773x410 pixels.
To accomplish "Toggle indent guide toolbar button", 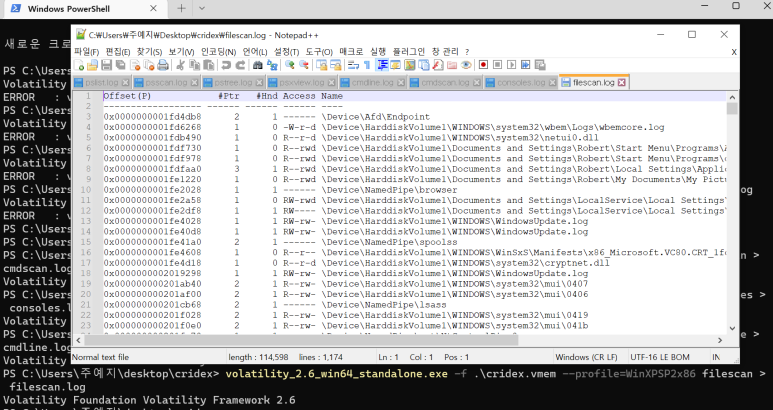I will coord(382,65).
